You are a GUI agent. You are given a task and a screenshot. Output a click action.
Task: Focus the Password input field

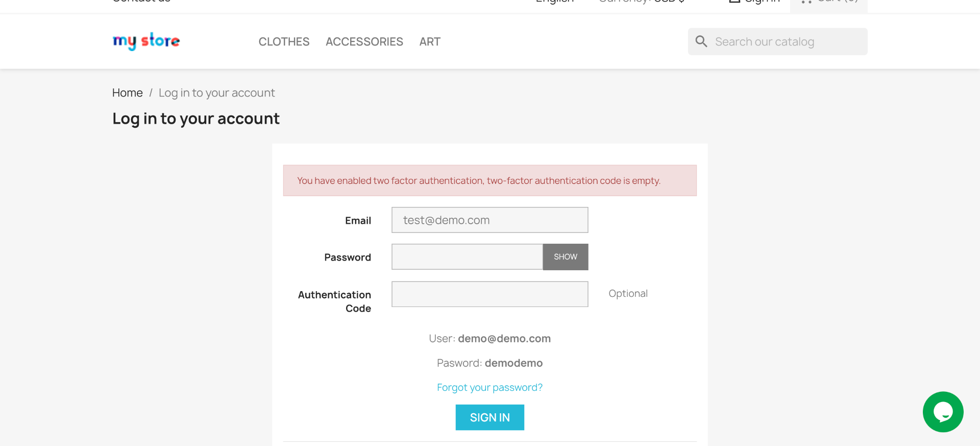tap(467, 257)
